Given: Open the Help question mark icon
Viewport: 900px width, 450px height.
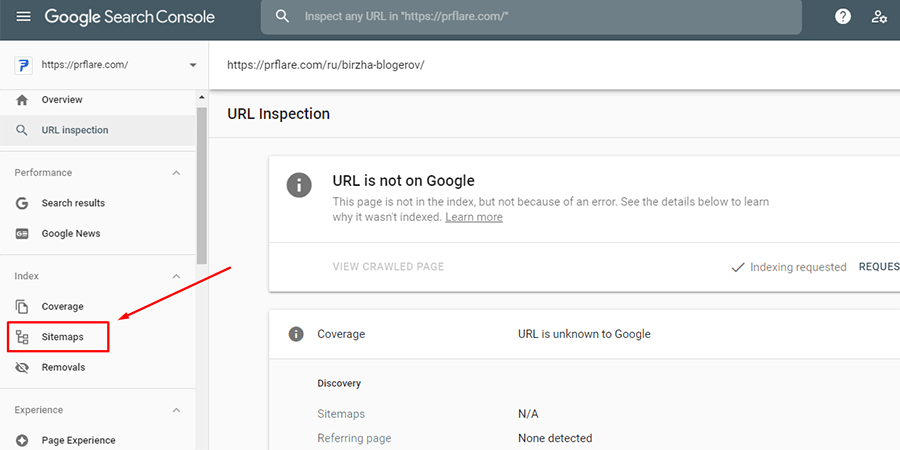Looking at the screenshot, I should coord(843,17).
